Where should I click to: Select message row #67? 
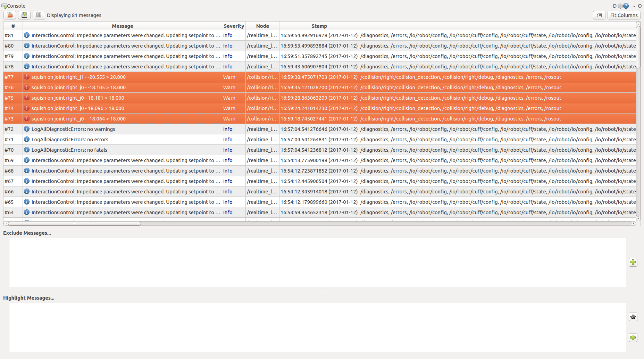click(x=319, y=181)
